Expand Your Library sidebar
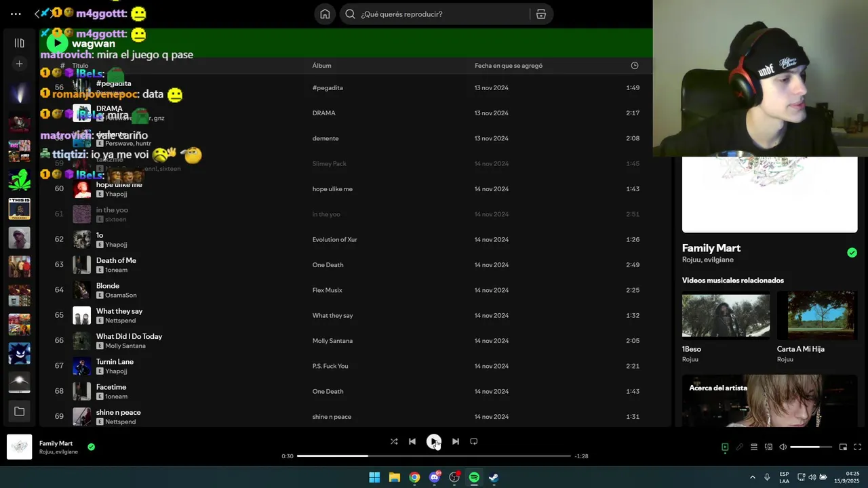The image size is (868, 488). [x=19, y=43]
